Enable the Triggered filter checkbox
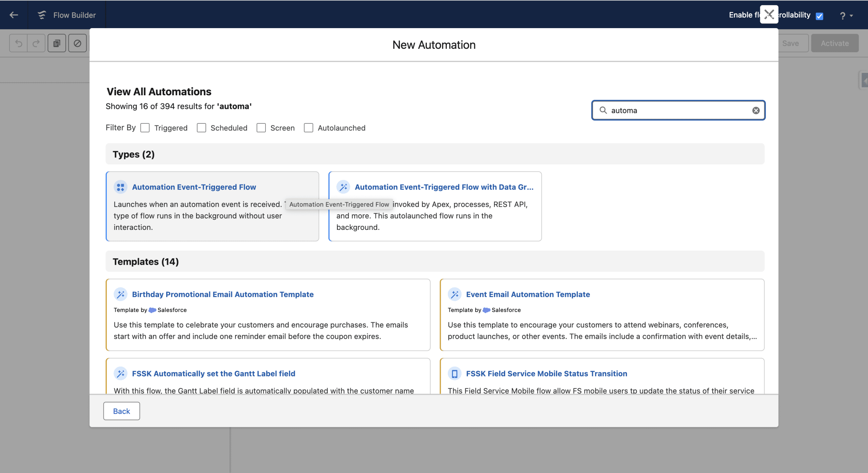The width and height of the screenshot is (868, 473). 145,128
